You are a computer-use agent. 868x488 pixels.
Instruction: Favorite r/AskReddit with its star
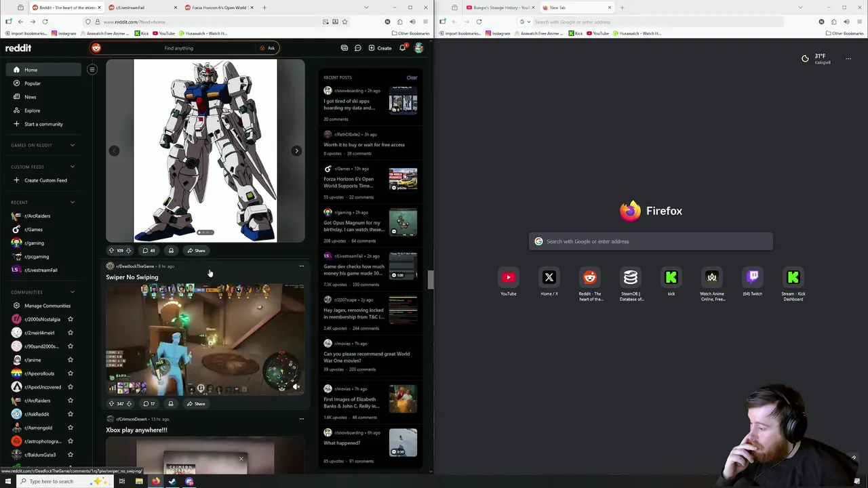pyautogui.click(x=71, y=414)
